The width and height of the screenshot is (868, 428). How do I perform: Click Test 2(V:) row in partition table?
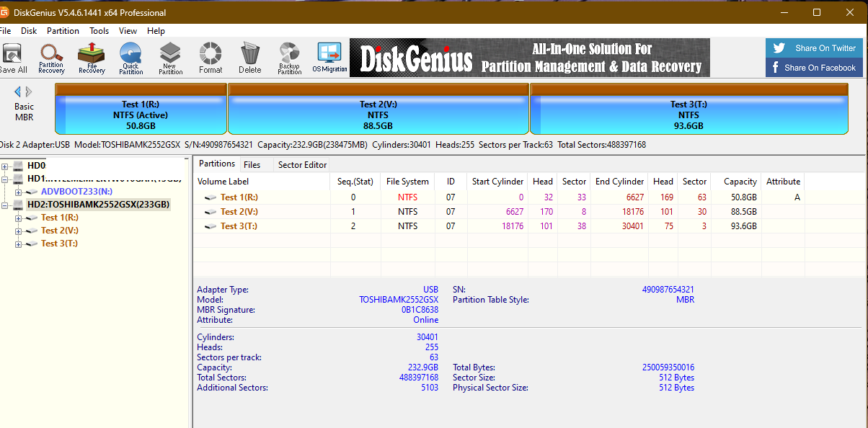[499, 212]
